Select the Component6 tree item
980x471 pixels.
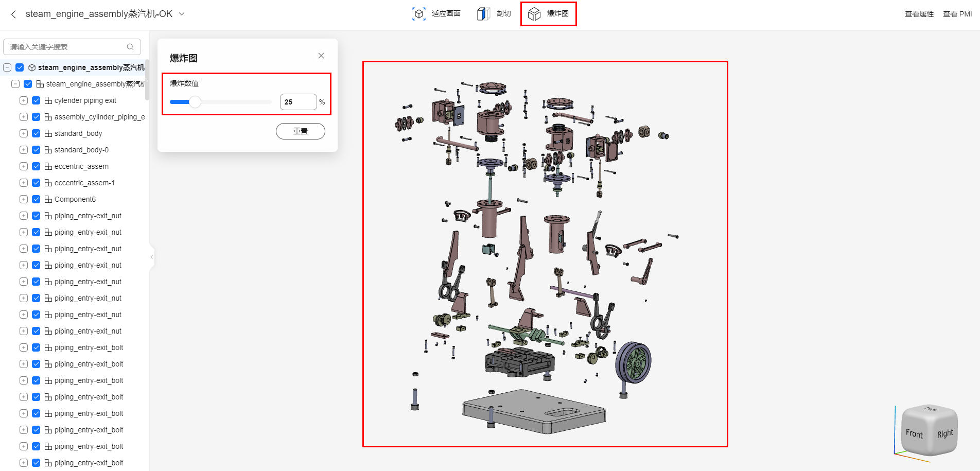point(75,199)
